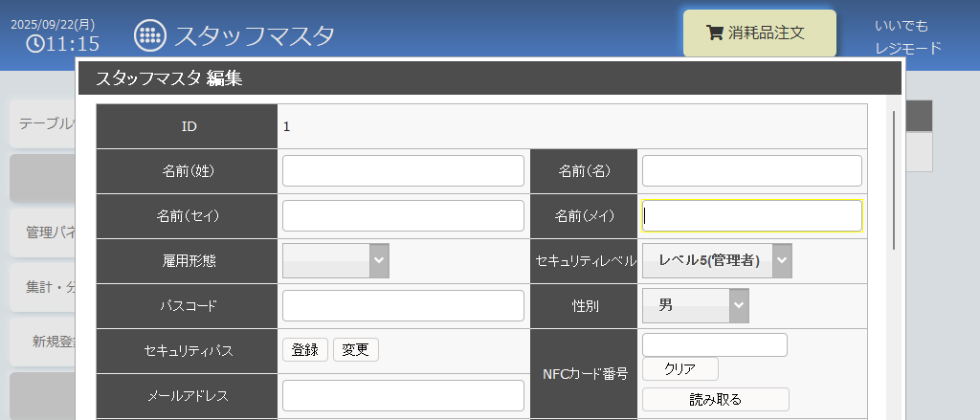The height and width of the screenshot is (420, 980).
Task: Expand the セキュリティレベル dropdown
Action: click(x=717, y=260)
